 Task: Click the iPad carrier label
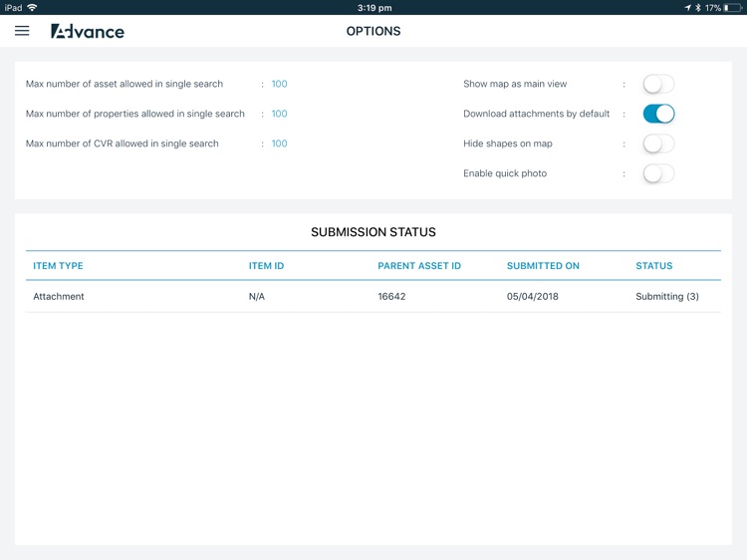[13, 8]
